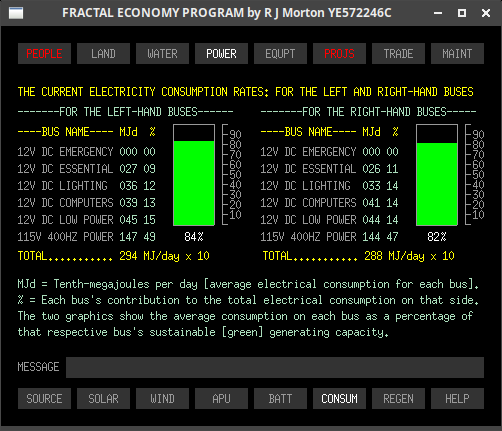Click the right bus 82% reading

tap(437, 237)
